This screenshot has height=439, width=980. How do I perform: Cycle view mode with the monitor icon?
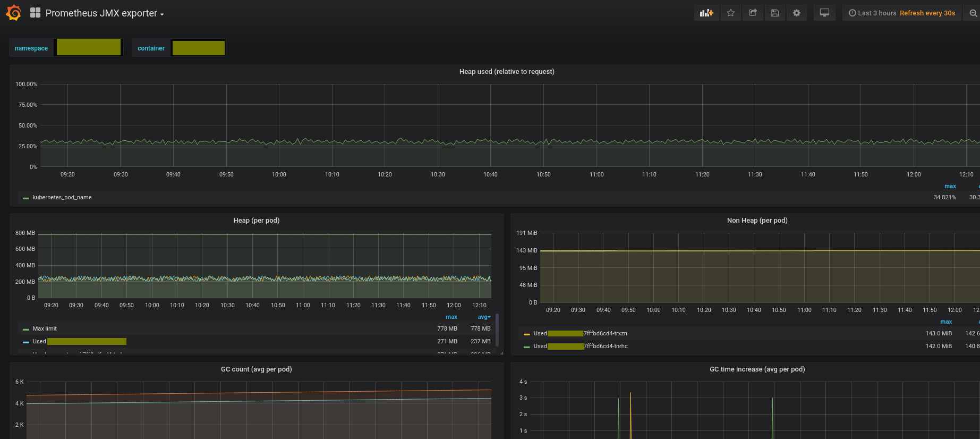824,13
